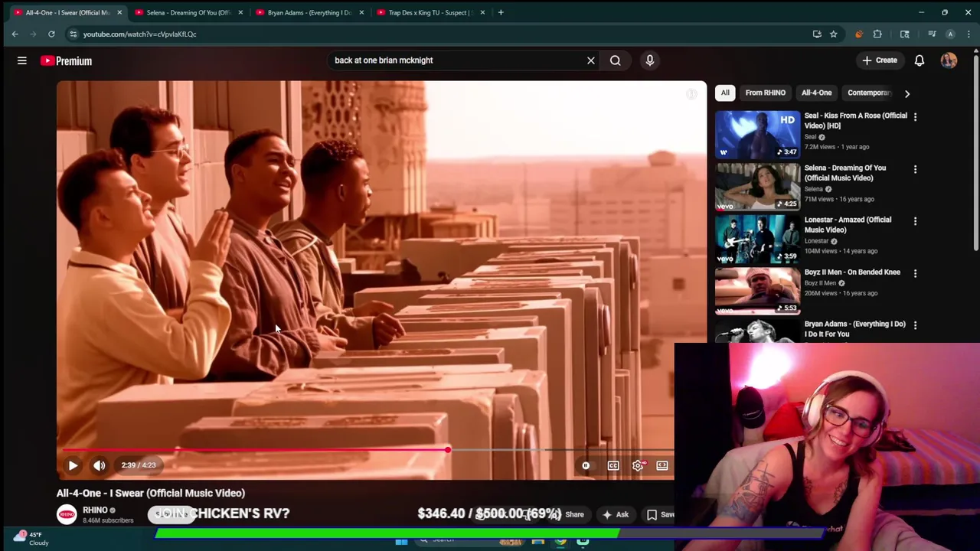
Task: Reload the page in the browser
Action: 51,34
